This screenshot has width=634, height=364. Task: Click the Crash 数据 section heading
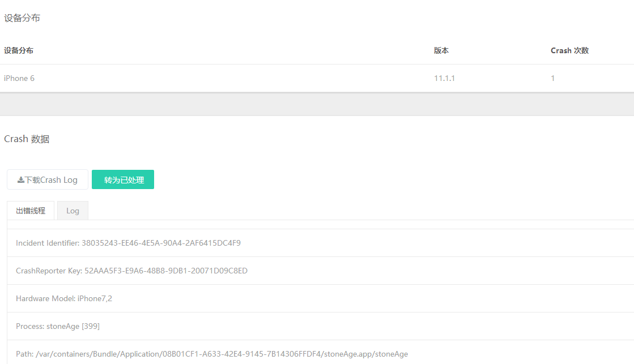27,139
